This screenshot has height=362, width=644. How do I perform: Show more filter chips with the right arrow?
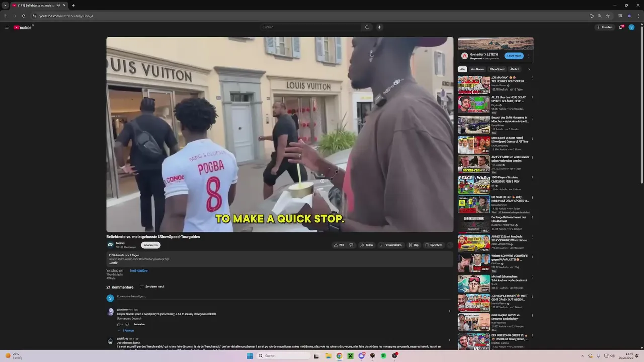coord(529,69)
